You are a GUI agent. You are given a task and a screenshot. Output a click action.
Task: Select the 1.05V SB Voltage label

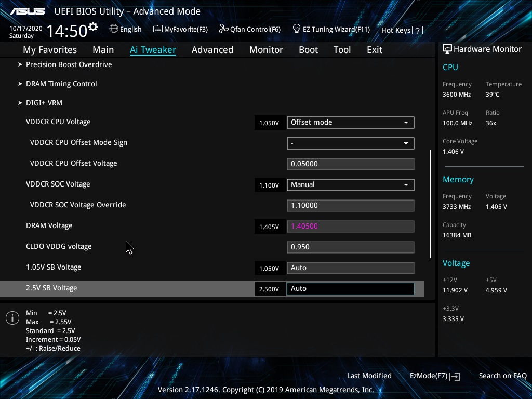[54, 268]
